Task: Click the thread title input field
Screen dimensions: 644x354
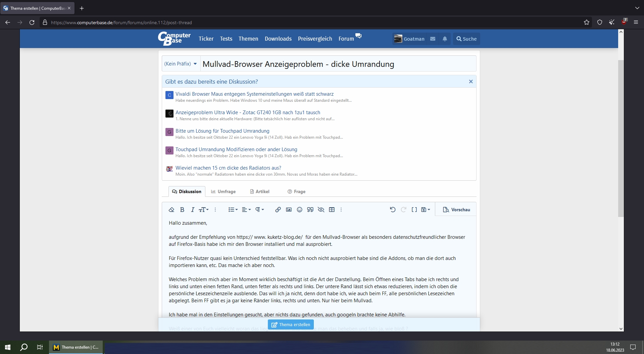Action: click(338, 64)
